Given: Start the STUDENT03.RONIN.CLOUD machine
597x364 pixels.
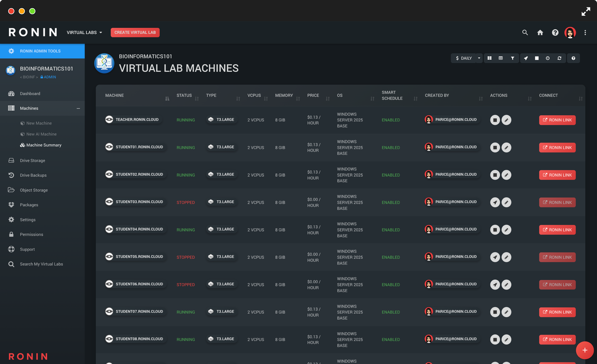Looking at the screenshot, I should (x=495, y=202).
